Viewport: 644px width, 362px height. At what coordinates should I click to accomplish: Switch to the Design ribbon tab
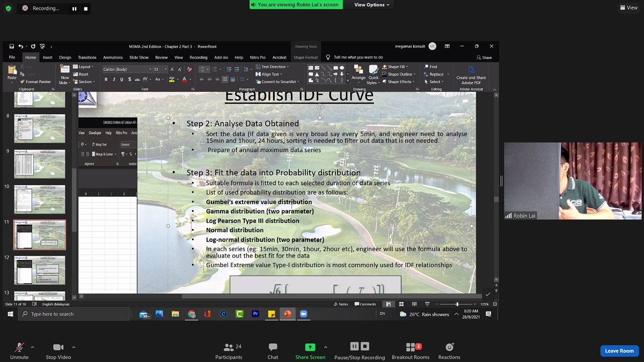(65, 57)
